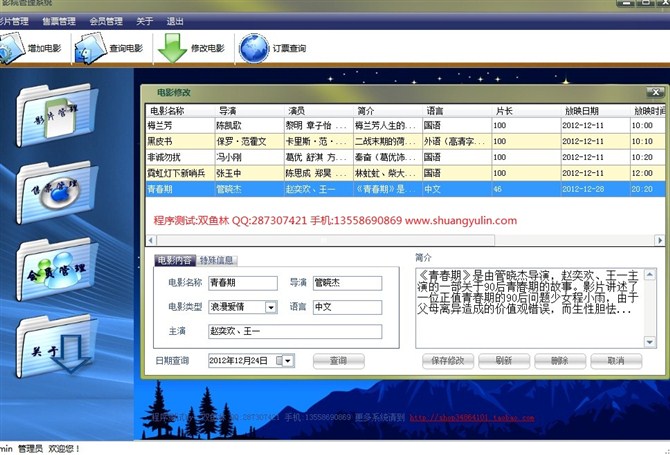Switch to the 特殊信息 tab
This screenshot has height=455, width=670.
click(216, 260)
